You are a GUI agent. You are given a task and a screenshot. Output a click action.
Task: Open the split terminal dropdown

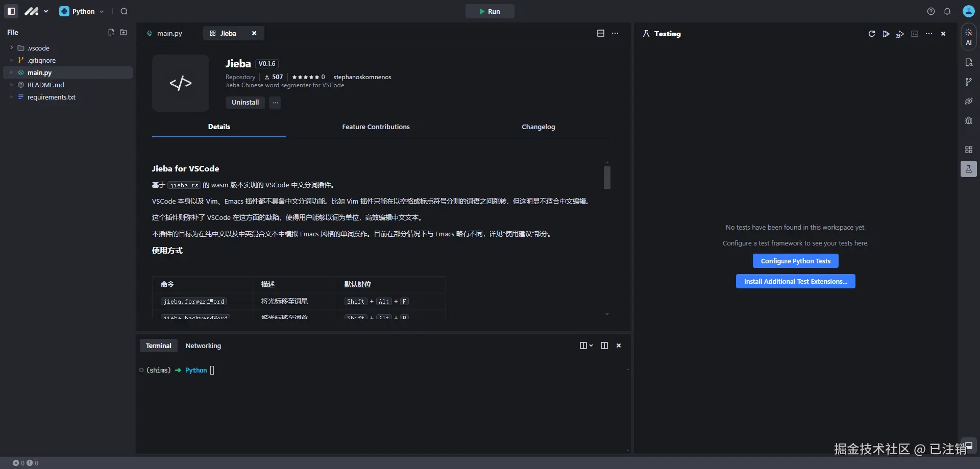click(x=586, y=345)
